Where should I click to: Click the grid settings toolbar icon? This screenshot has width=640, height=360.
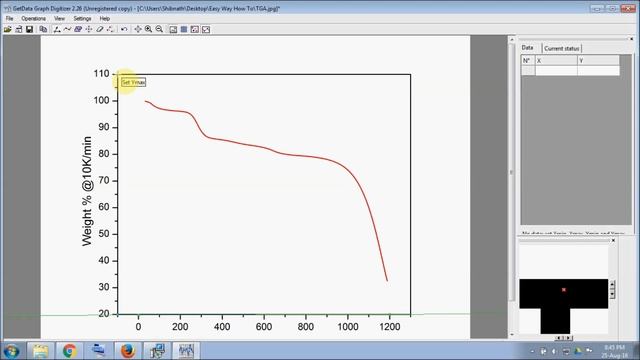tap(173, 29)
